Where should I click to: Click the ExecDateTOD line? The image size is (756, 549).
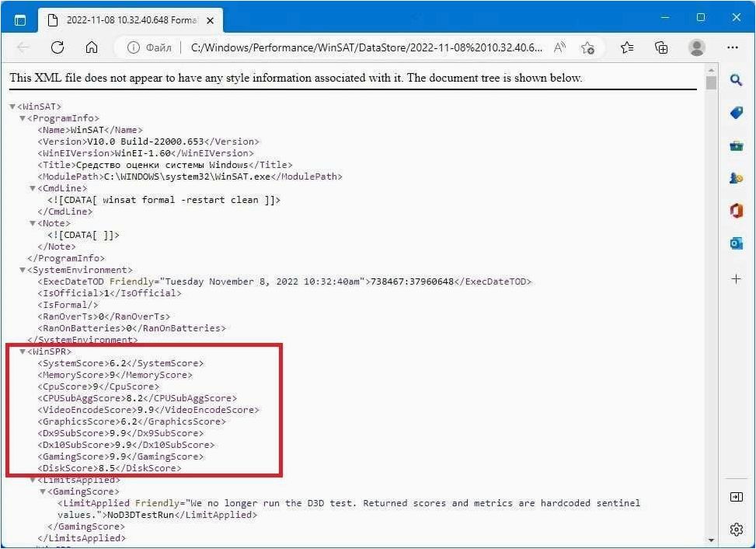click(284, 281)
